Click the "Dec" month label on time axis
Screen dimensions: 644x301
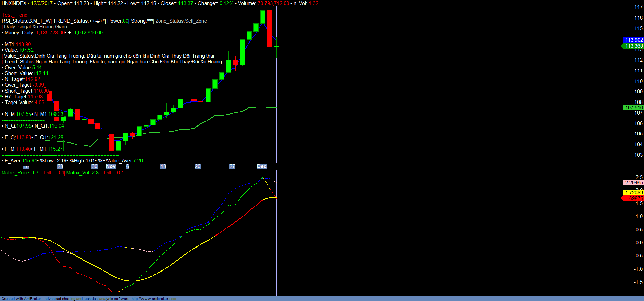(x=261, y=166)
